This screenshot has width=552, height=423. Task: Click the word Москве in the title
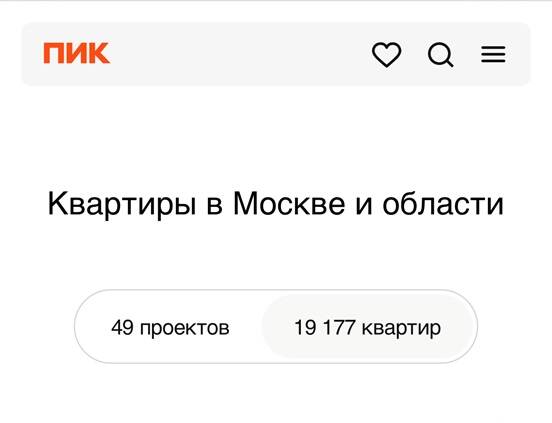pyautogui.click(x=289, y=203)
